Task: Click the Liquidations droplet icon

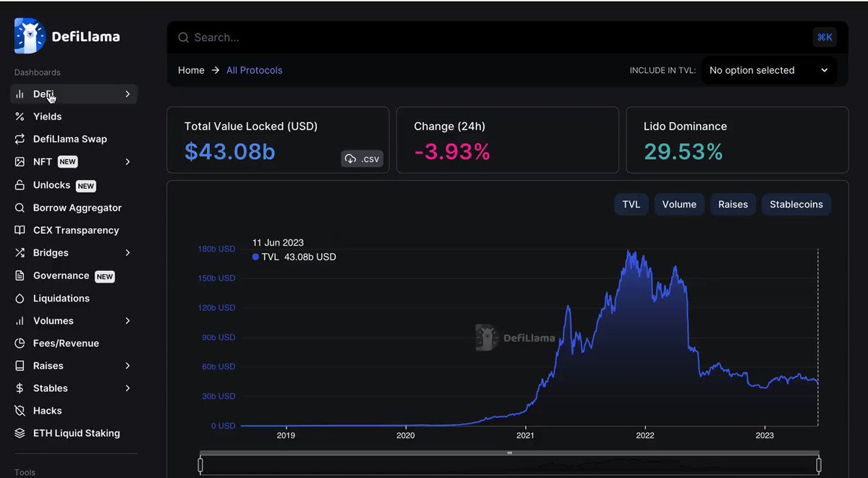Action: coord(20,298)
